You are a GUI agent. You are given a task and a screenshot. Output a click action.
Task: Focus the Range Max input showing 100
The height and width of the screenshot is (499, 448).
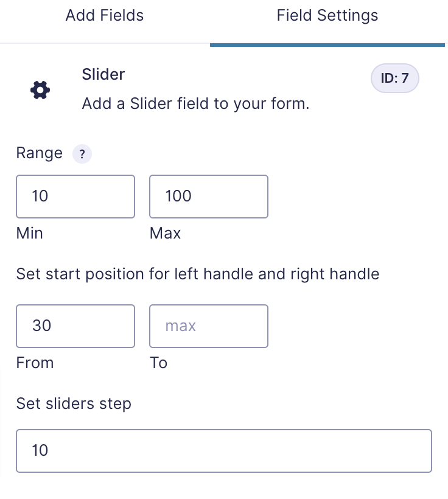coord(209,197)
